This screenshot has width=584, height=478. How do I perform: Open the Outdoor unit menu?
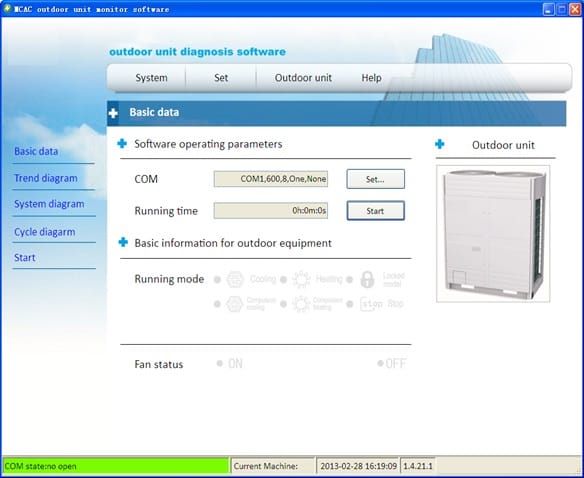303,78
